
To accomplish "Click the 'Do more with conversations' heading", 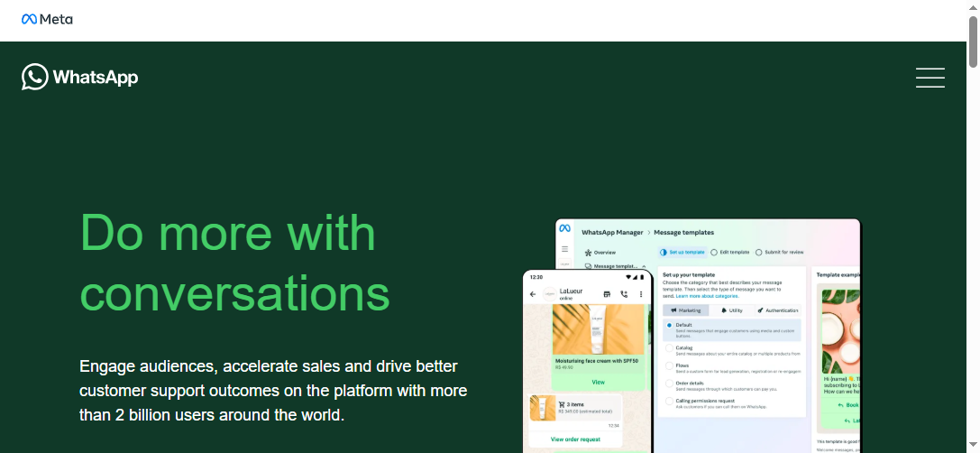I will (235, 263).
